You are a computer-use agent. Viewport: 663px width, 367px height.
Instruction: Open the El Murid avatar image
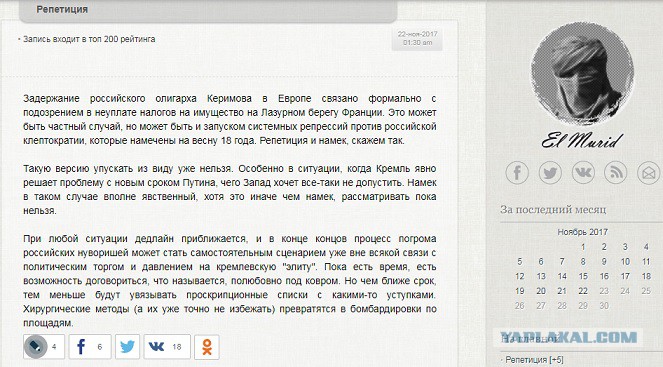(582, 74)
